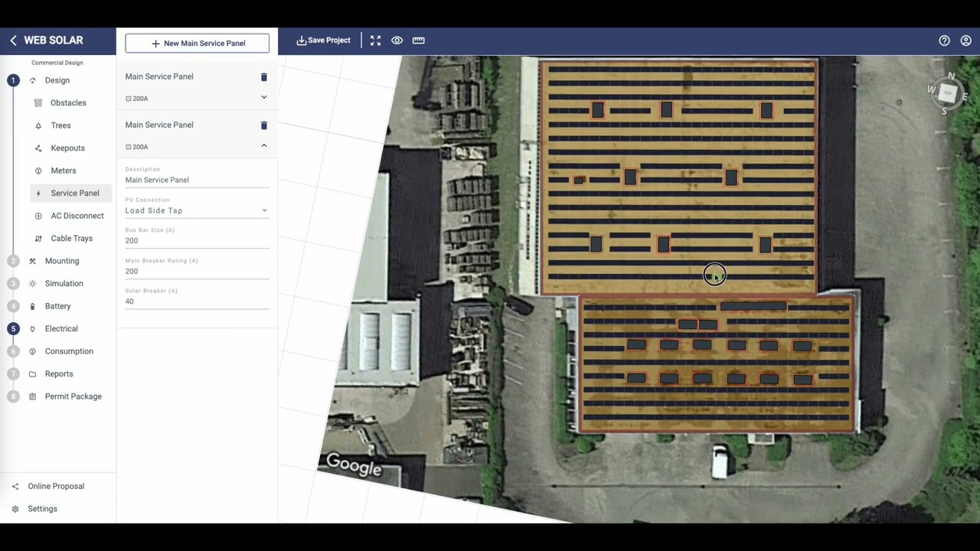Click the Permit Package clipboard icon
The width and height of the screenshot is (980, 551).
pos(32,396)
